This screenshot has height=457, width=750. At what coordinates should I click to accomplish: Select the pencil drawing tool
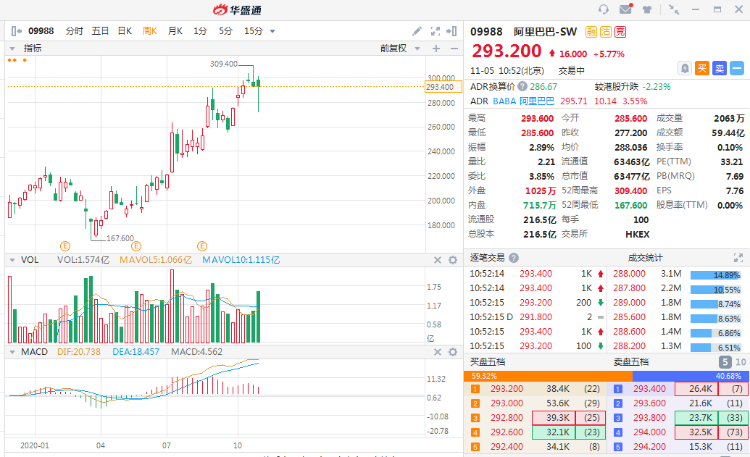[417, 31]
